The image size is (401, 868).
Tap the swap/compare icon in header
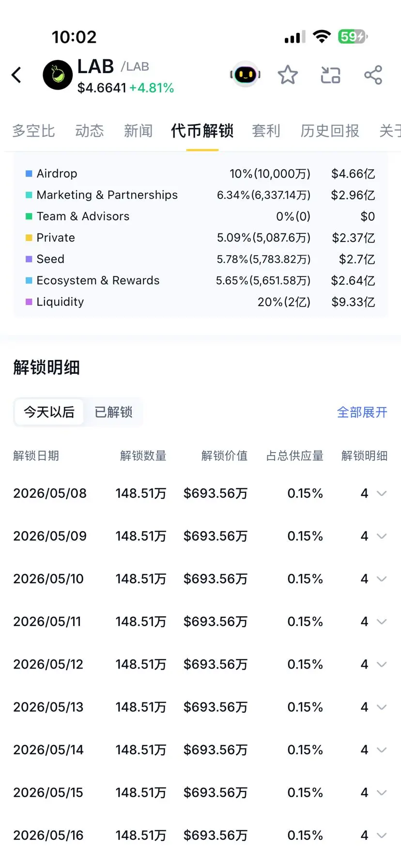tap(331, 75)
